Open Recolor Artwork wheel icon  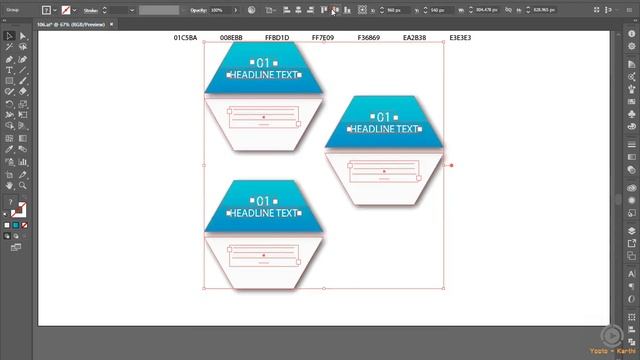pos(251,10)
